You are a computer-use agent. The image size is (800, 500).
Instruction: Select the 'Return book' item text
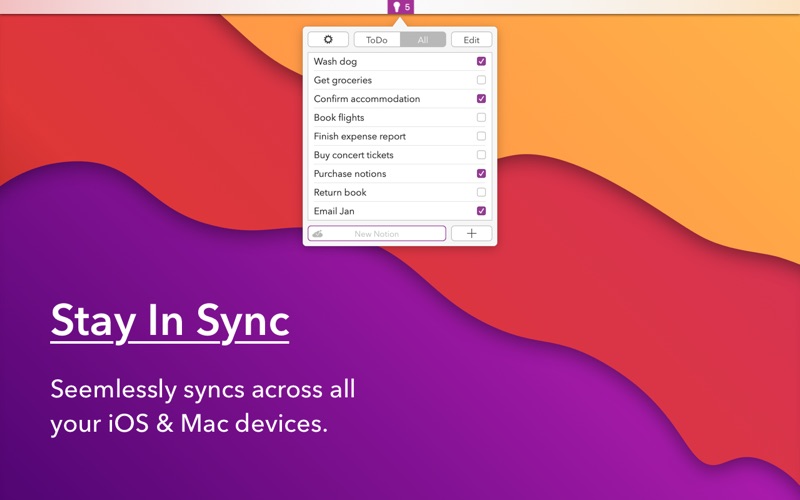(340, 192)
